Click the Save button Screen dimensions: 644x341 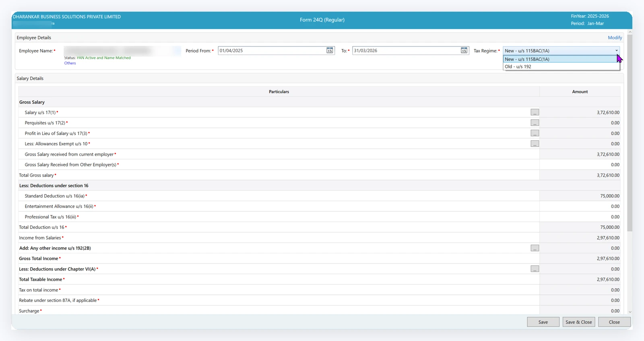click(x=543, y=322)
